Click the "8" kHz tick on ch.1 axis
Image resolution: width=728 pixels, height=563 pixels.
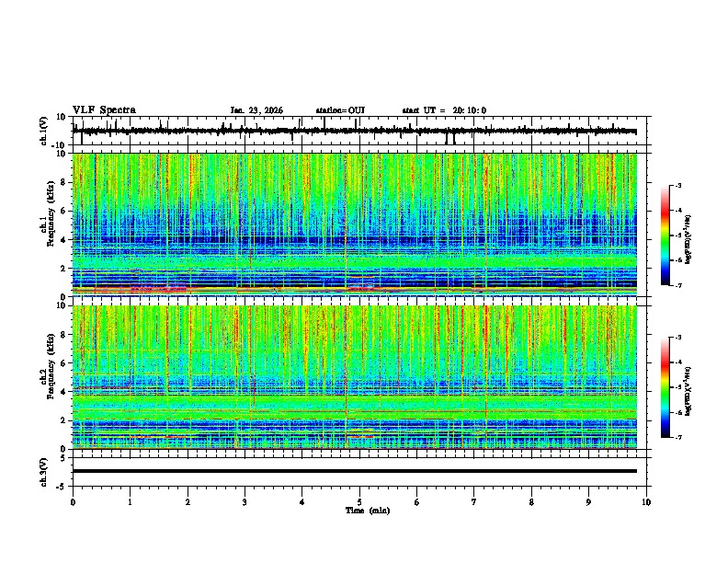[x=64, y=182]
